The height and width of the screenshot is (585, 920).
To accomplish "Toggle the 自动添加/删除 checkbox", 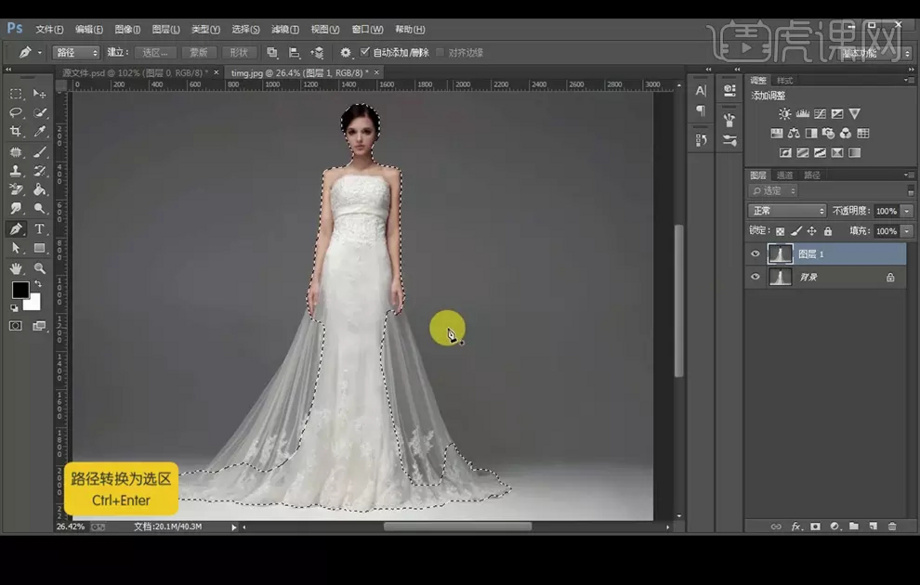I will click(365, 52).
